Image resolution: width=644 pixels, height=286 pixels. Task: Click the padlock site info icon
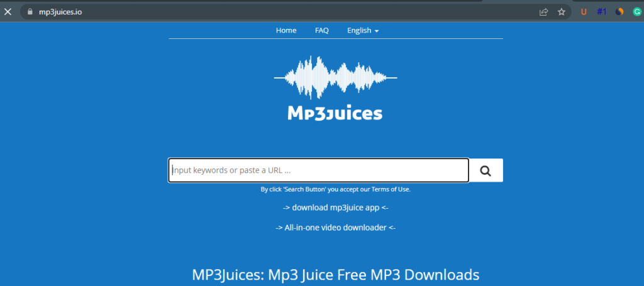(30, 12)
